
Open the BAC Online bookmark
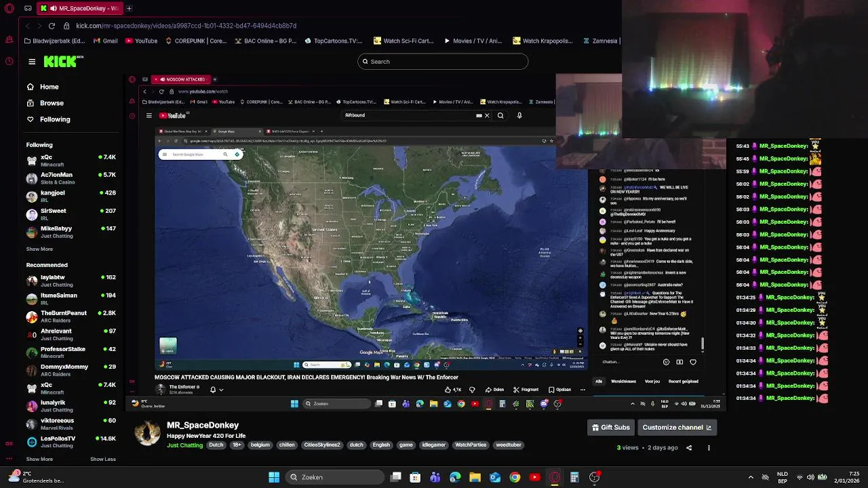pyautogui.click(x=265, y=41)
